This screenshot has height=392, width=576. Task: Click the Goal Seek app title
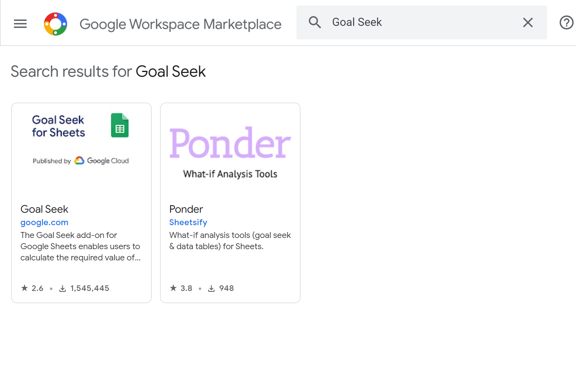pyautogui.click(x=44, y=209)
